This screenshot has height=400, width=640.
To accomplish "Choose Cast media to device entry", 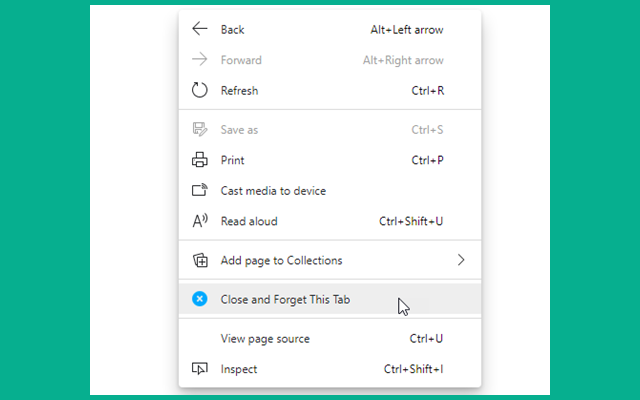I will point(273,191).
